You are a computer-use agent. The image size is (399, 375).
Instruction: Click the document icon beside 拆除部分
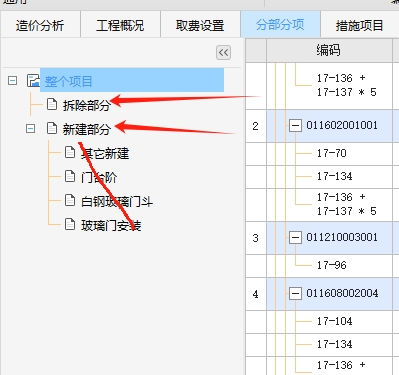click(52, 104)
